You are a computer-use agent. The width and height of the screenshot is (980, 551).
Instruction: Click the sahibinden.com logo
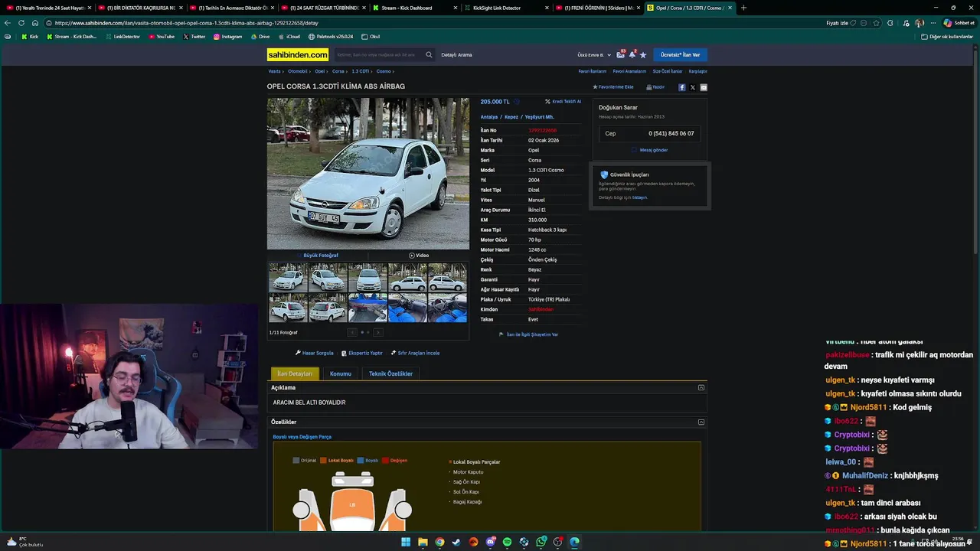tap(298, 54)
